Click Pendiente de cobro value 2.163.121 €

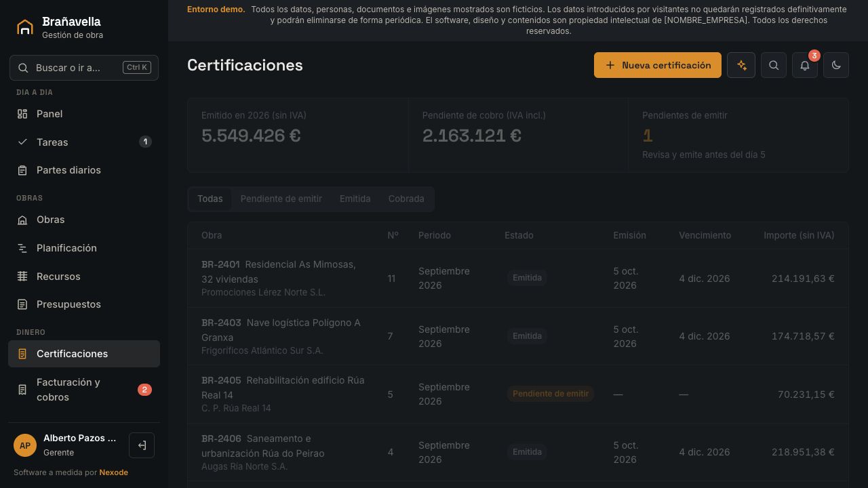[472, 136]
